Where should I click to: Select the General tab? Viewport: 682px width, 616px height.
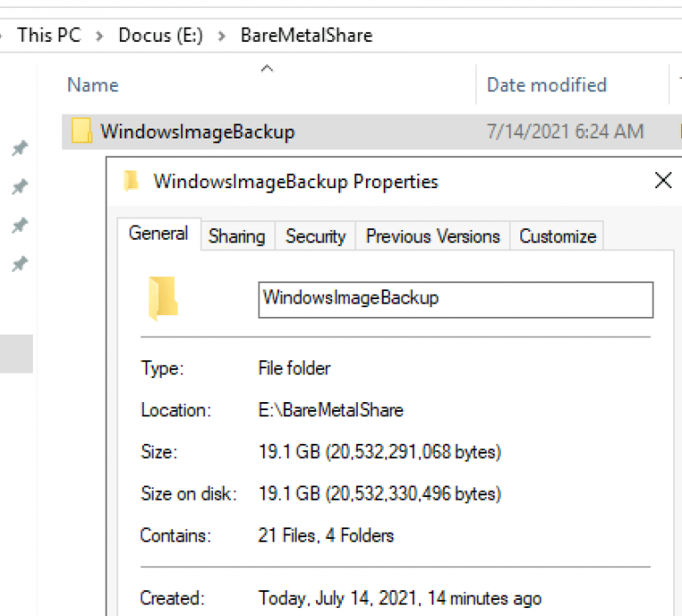click(158, 233)
